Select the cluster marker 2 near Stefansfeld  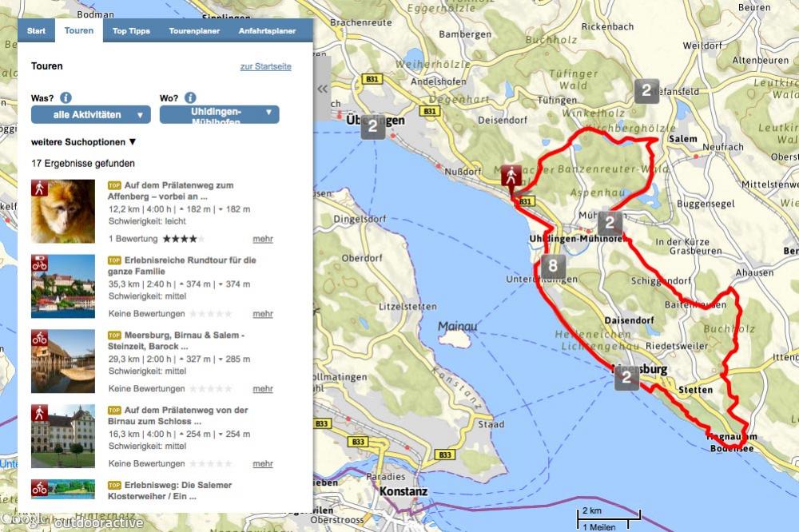pos(647,91)
